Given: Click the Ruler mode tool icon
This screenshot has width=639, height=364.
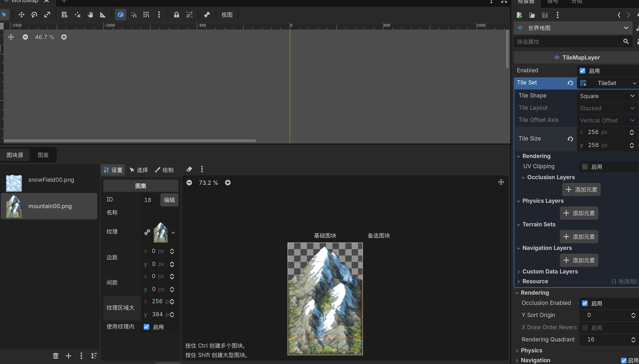Looking at the screenshot, I should tap(103, 15).
